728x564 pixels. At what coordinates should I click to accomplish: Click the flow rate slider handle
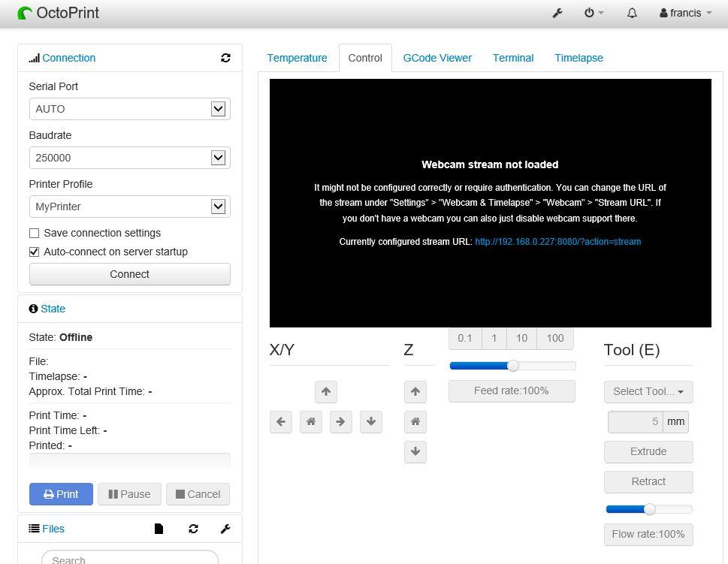coord(650,510)
